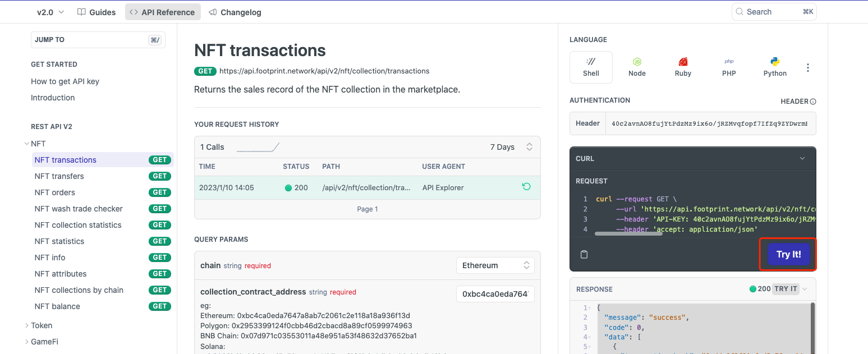Select the Shell language icon

pyautogui.click(x=591, y=67)
